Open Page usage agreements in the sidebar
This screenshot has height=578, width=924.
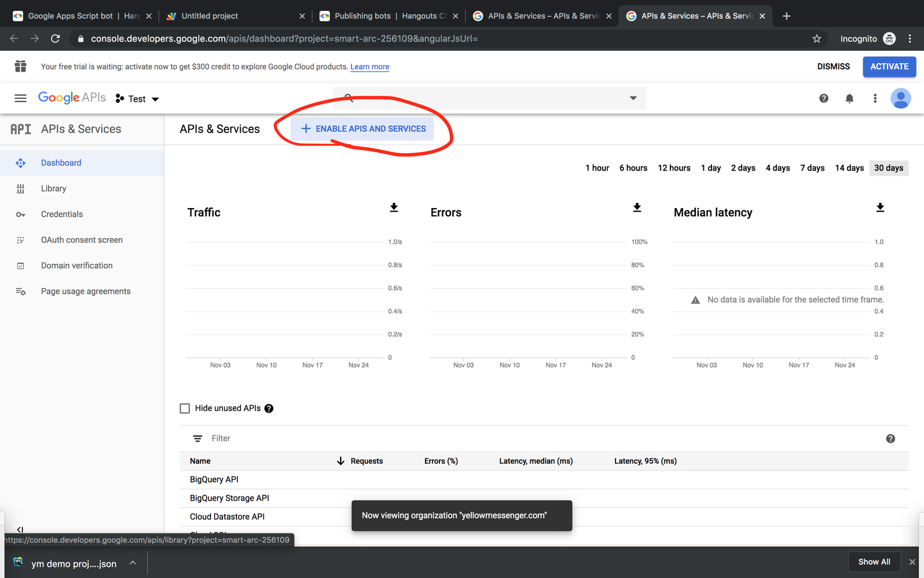(x=82, y=291)
